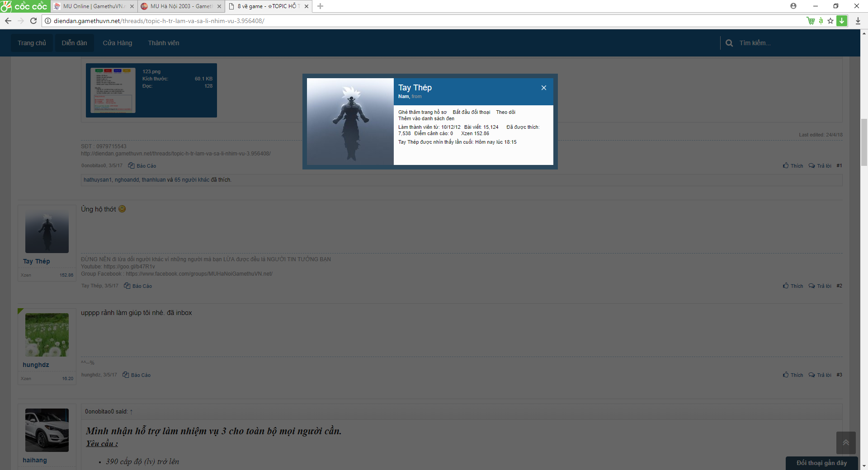Reply to post #3 with Trả lời

820,375
